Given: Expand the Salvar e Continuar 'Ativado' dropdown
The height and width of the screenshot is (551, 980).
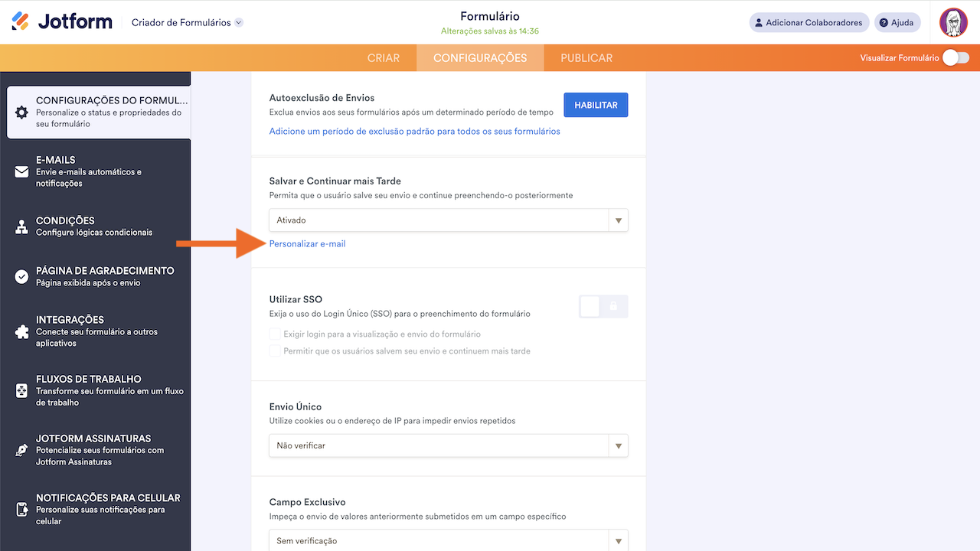Looking at the screenshot, I should (x=449, y=220).
